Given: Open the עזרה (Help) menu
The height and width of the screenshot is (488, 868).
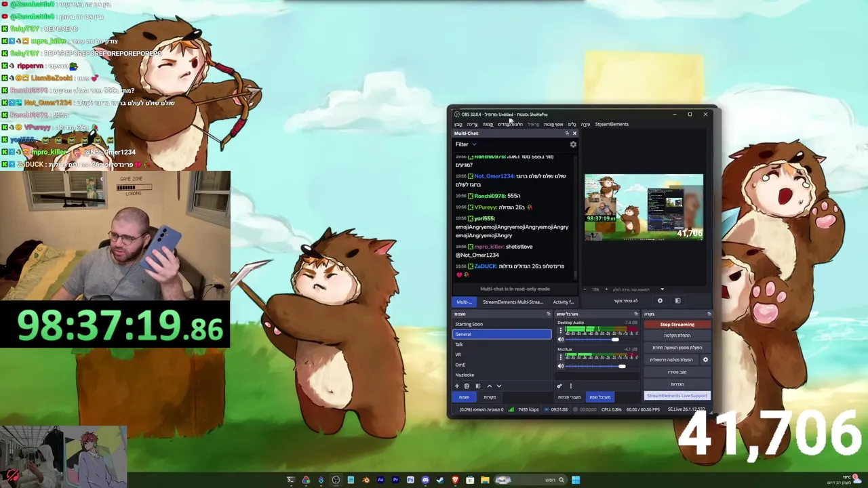Looking at the screenshot, I should coord(585,124).
